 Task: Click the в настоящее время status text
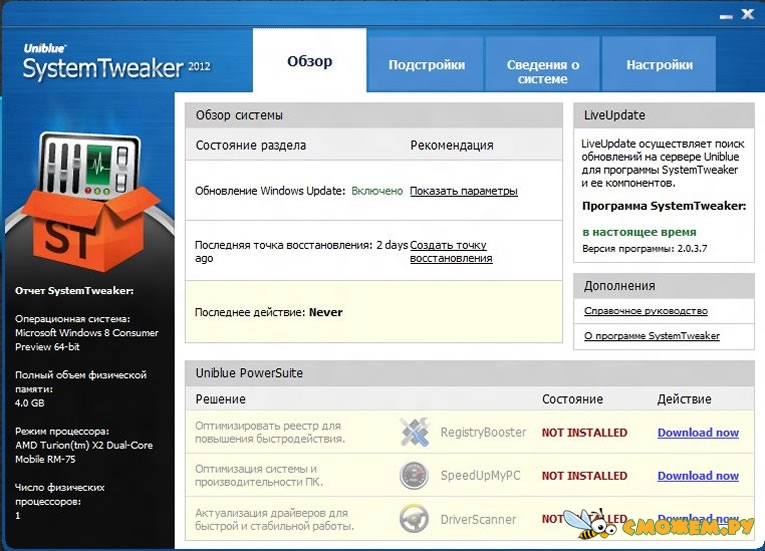tap(639, 232)
